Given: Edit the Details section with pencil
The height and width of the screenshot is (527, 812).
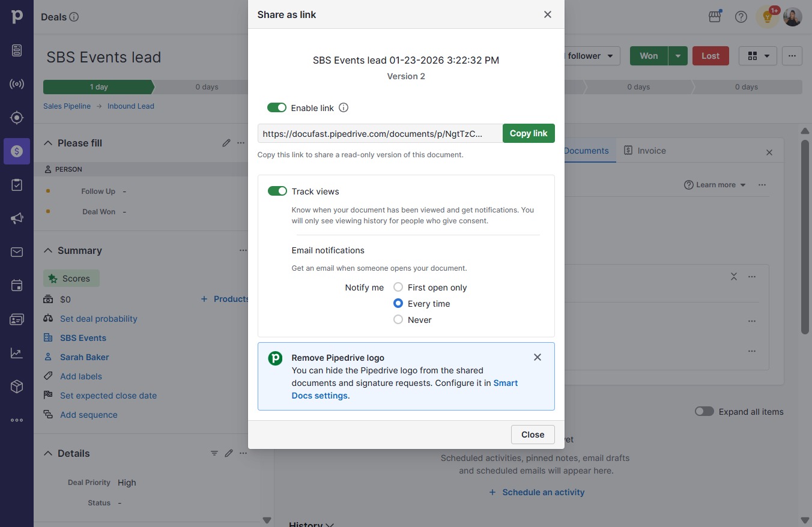Looking at the screenshot, I should [229, 453].
